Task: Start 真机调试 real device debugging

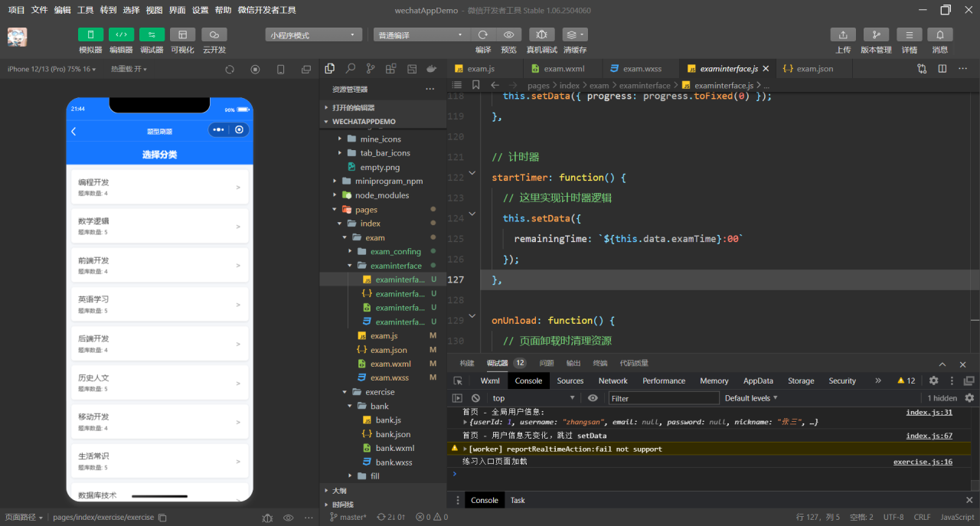Action: 541,34
